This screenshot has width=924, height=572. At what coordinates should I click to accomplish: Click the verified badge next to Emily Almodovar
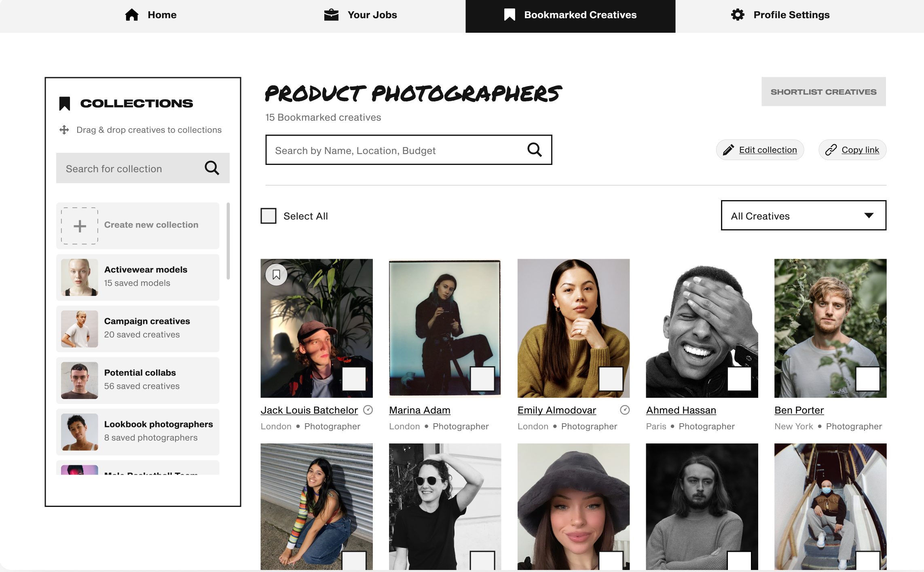coord(625,410)
